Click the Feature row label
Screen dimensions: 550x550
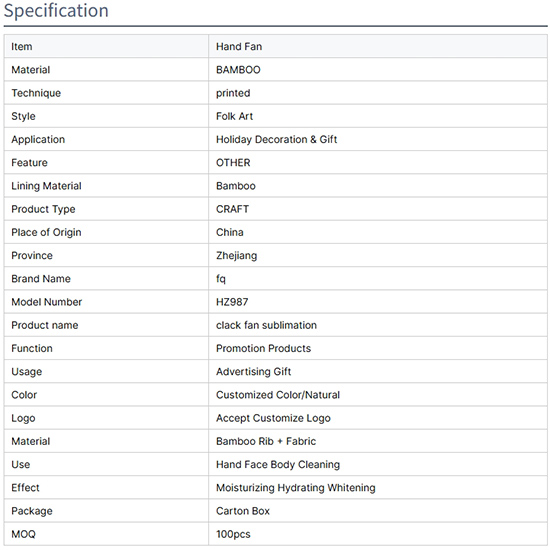click(x=29, y=163)
